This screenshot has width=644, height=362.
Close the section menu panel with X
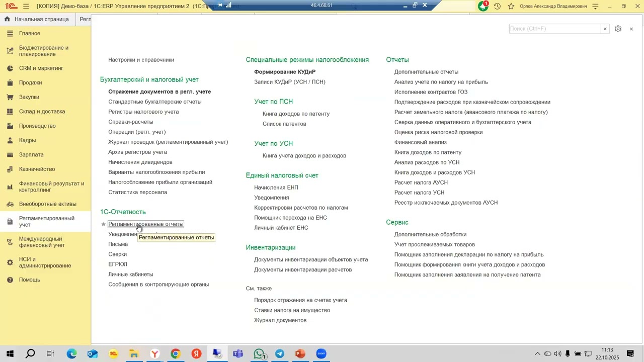631,29
